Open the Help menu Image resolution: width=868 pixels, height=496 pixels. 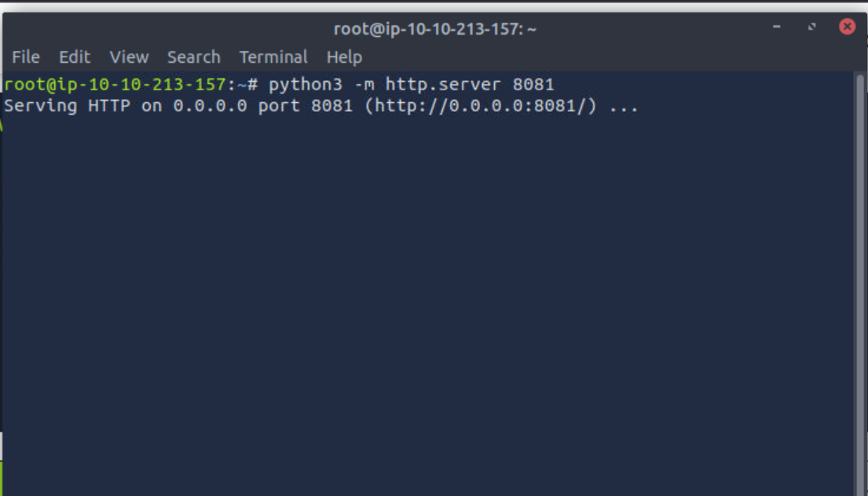(344, 57)
